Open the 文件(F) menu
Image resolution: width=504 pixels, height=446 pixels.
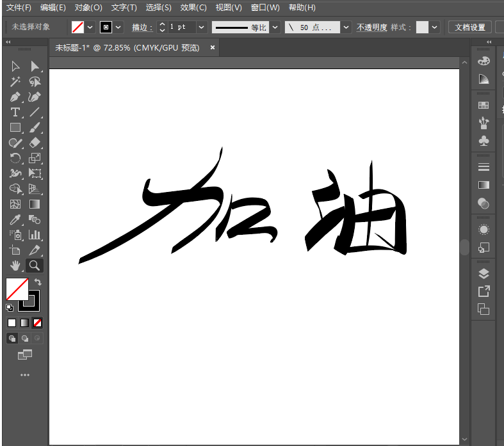tap(19, 8)
